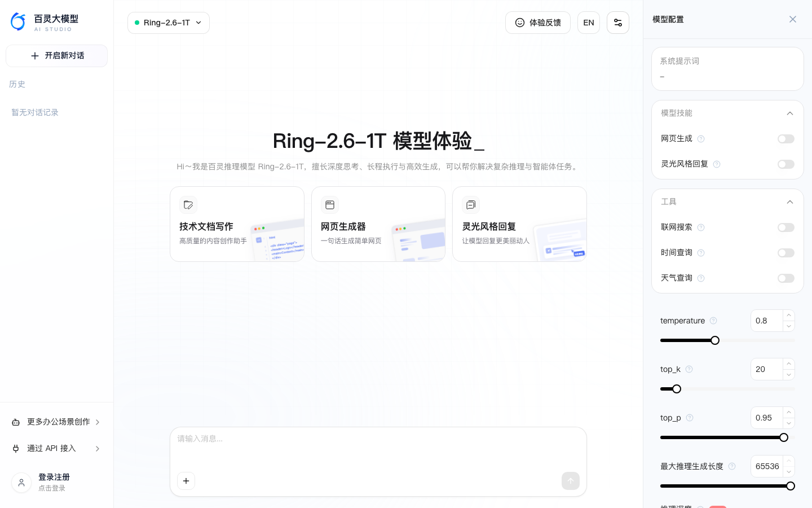This screenshot has width=812, height=508.
Task: Collapse the 工具 section
Action: pyautogui.click(x=790, y=202)
